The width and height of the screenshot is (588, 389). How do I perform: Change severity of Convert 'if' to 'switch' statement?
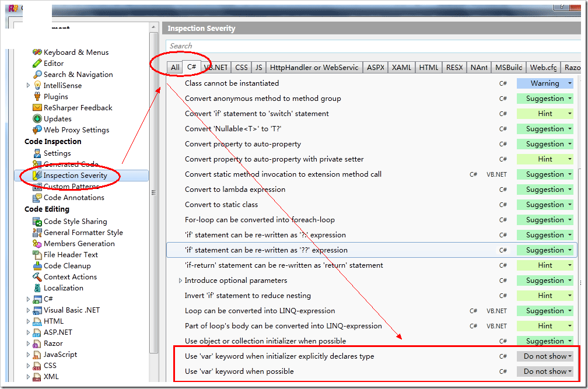pos(545,114)
